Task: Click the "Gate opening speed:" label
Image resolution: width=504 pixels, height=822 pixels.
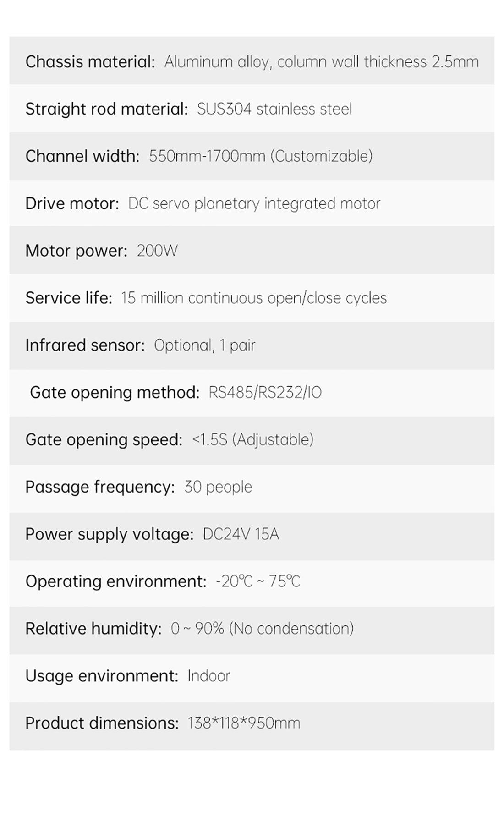Action: point(104,439)
